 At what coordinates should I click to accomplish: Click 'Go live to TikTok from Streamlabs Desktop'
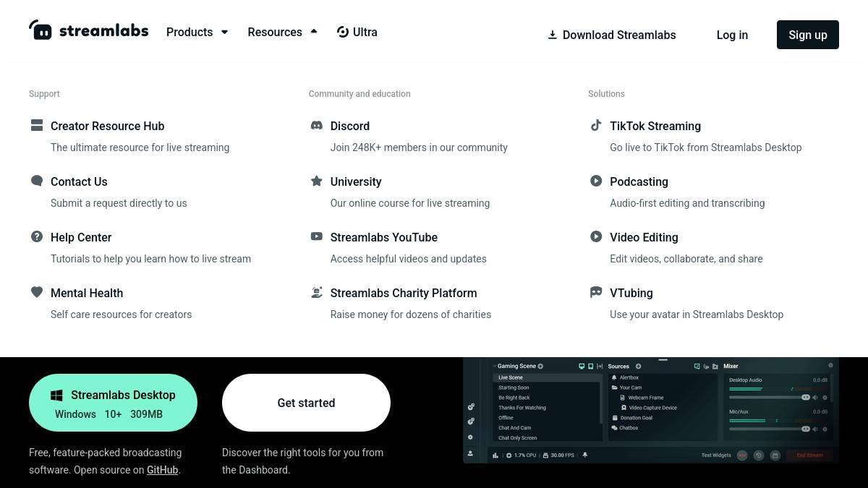coord(706,147)
